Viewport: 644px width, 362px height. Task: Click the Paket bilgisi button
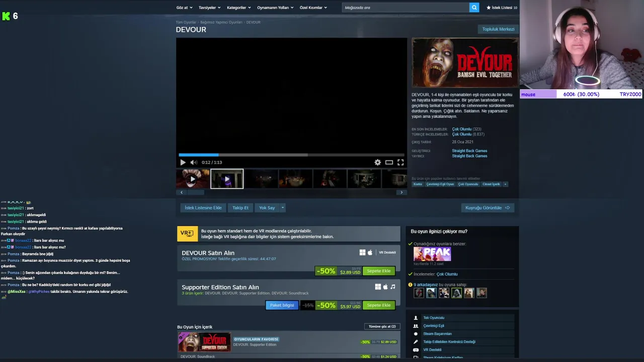point(282,305)
